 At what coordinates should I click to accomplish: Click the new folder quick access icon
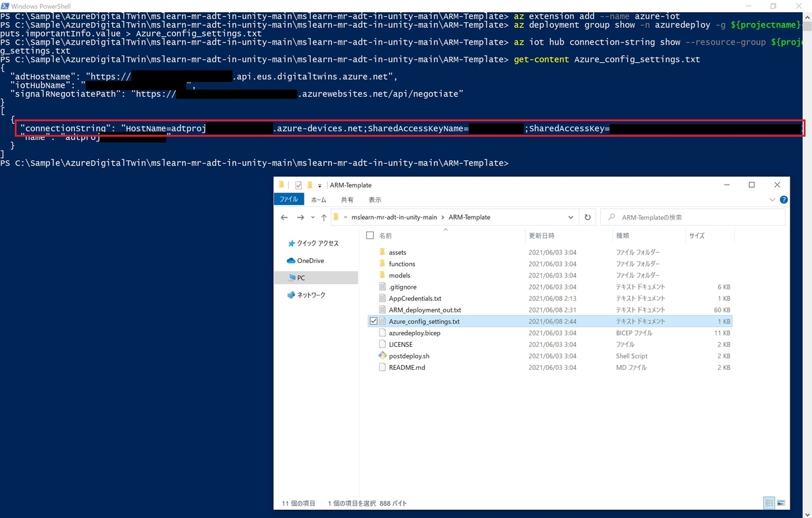pos(309,185)
